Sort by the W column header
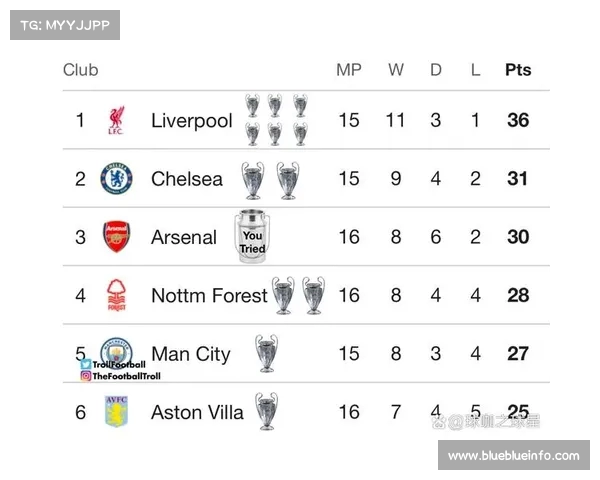The height and width of the screenshot is (480, 600). [x=396, y=70]
